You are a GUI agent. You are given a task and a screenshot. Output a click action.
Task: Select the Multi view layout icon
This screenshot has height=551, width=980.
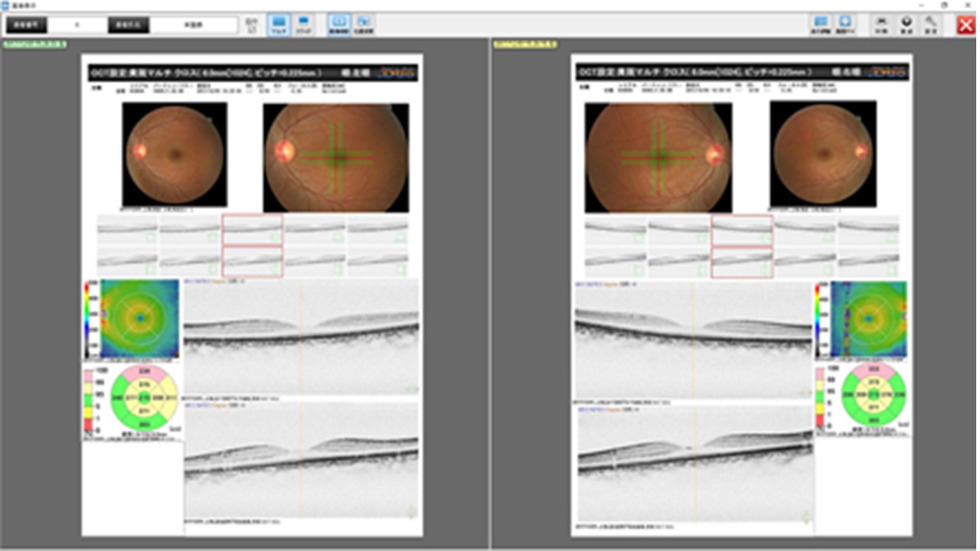point(279,24)
